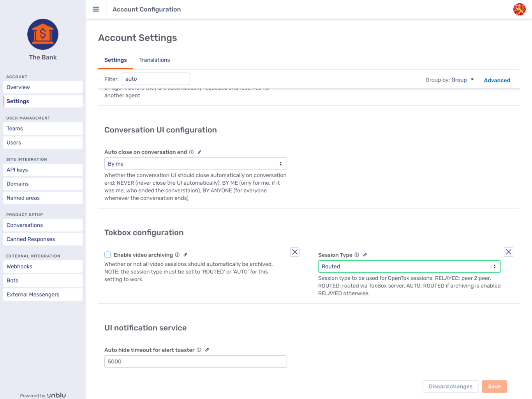Change Session Type from Routed dropdown
The height and width of the screenshot is (399, 532).
(x=409, y=266)
